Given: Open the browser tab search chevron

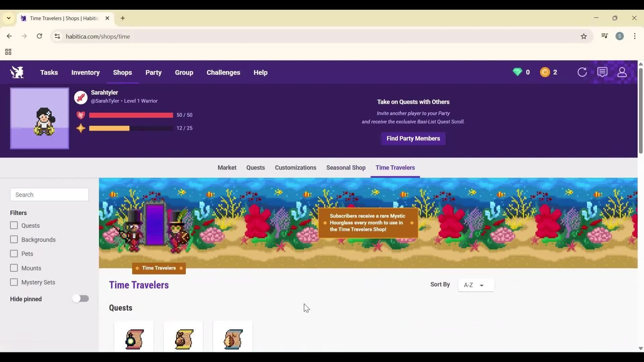Looking at the screenshot, I should point(9,18).
